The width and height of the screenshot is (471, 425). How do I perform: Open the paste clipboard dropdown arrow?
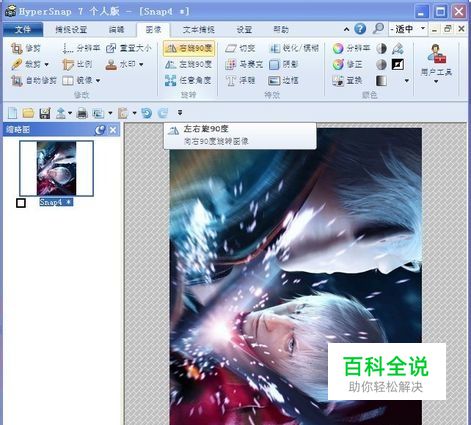(x=134, y=113)
